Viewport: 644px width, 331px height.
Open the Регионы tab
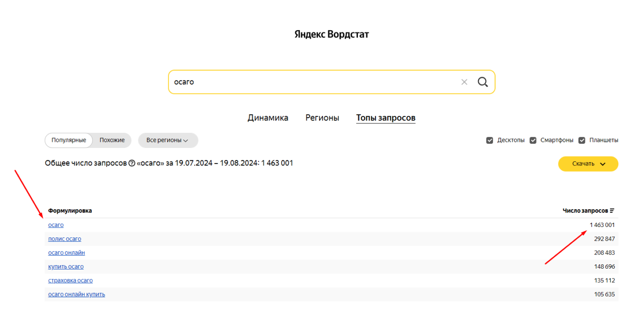click(322, 118)
